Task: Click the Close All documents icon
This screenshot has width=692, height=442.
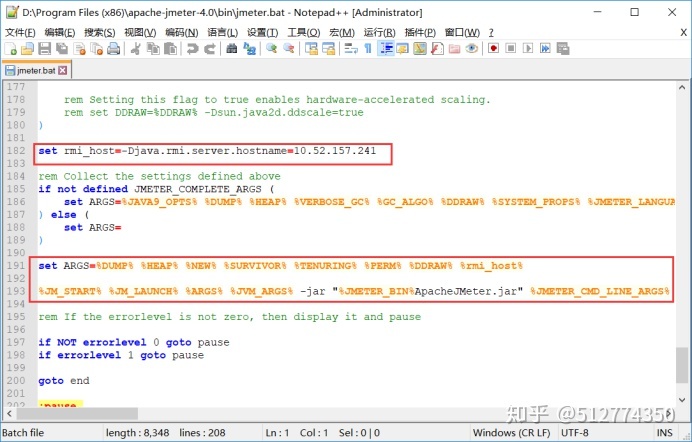Action: [x=97, y=49]
